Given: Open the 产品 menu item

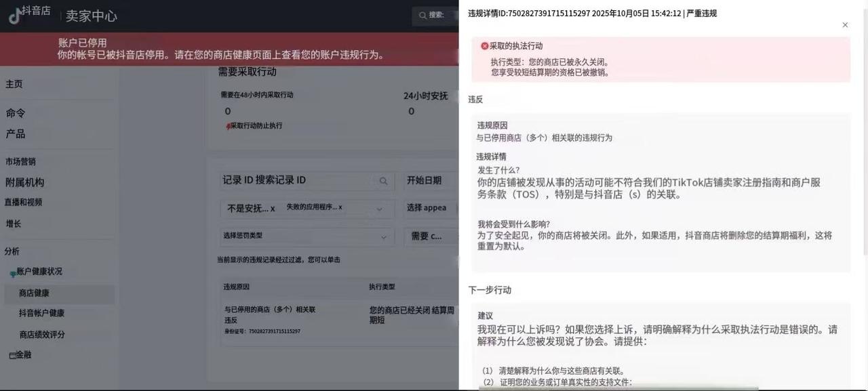Looking at the screenshot, I should (16, 134).
